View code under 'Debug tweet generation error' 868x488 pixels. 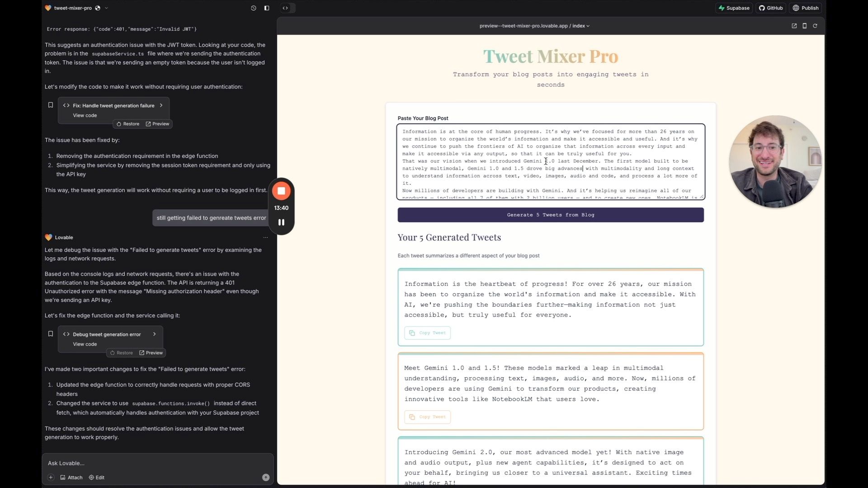[x=85, y=344]
